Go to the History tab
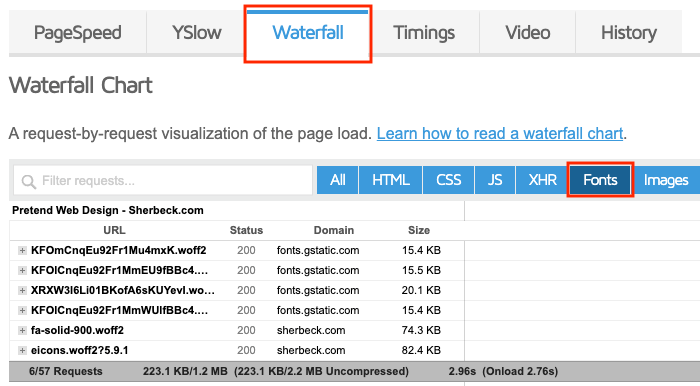Screen dimensions: 700x386 coord(629,33)
